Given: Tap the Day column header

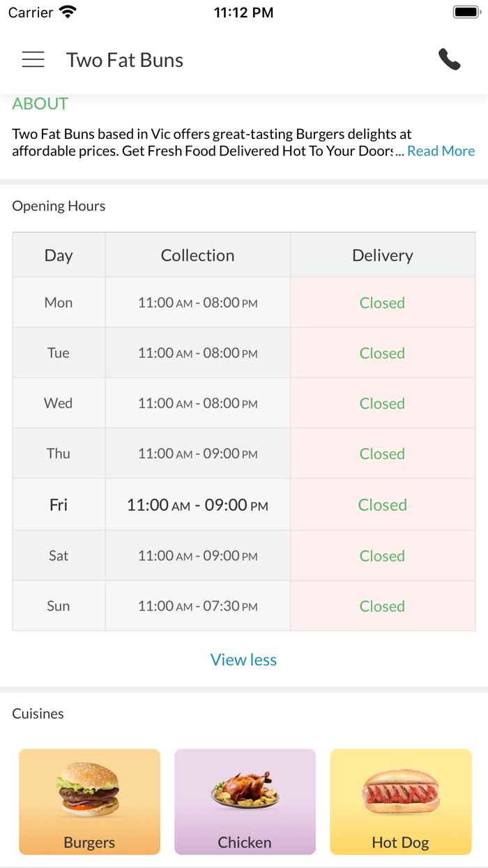Looking at the screenshot, I should coord(59,255).
